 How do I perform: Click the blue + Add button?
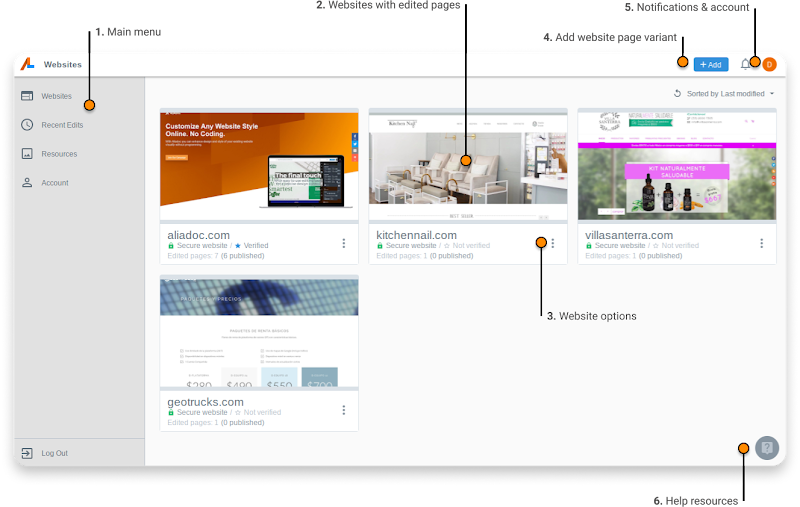pyautogui.click(x=711, y=64)
